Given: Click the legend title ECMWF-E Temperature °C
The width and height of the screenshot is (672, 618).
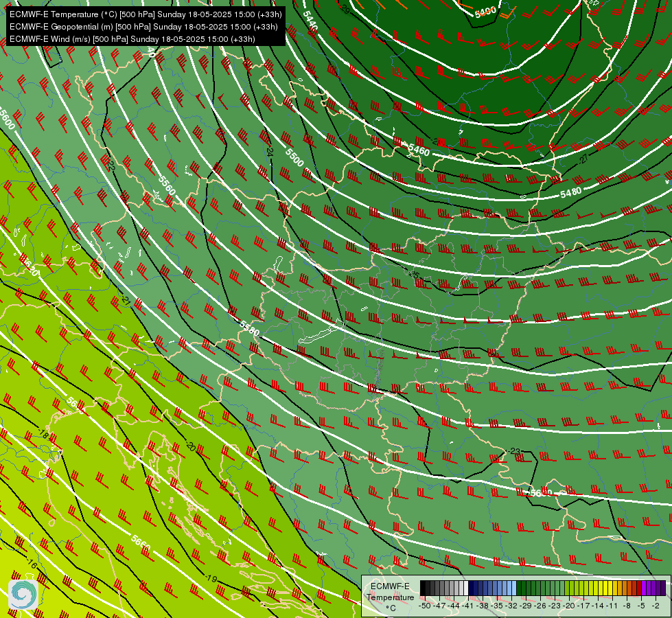Looking at the screenshot, I should [391, 597].
